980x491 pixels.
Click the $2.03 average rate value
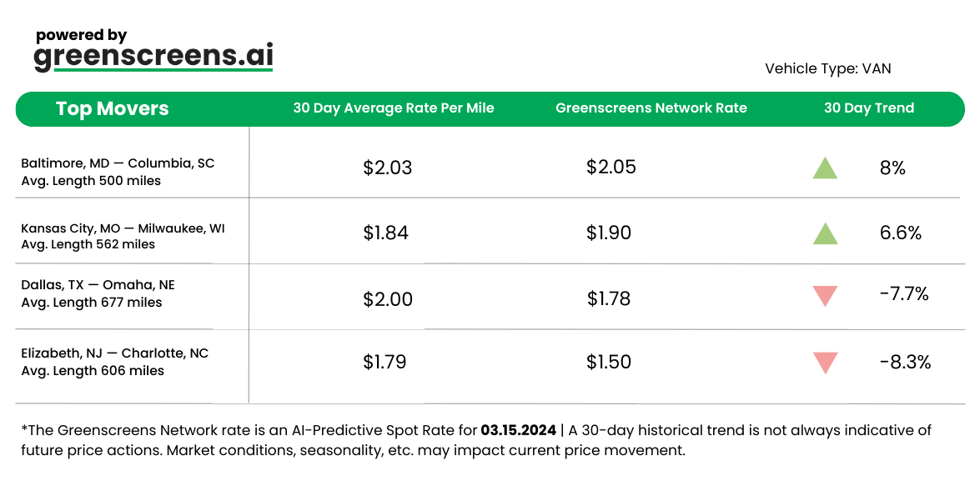click(x=388, y=168)
